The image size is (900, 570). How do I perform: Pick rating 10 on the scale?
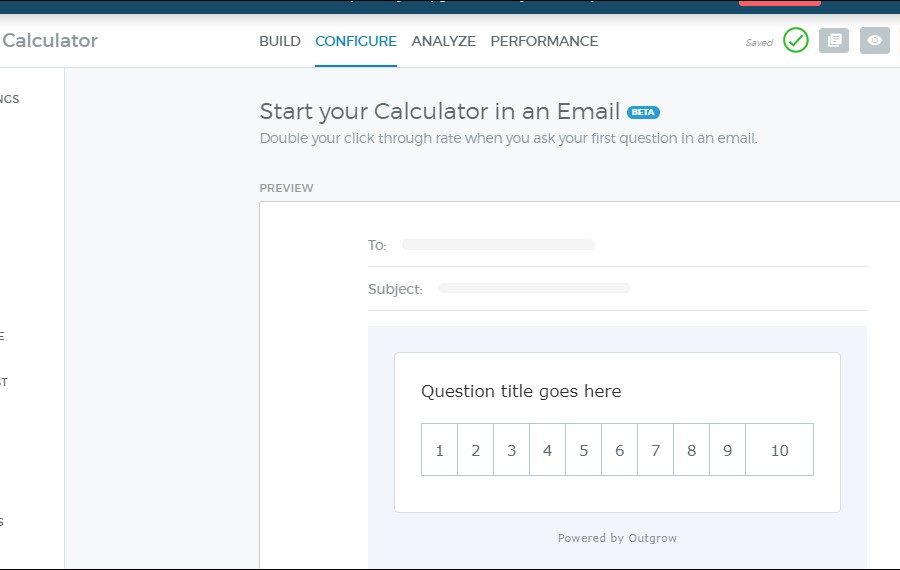tap(779, 450)
